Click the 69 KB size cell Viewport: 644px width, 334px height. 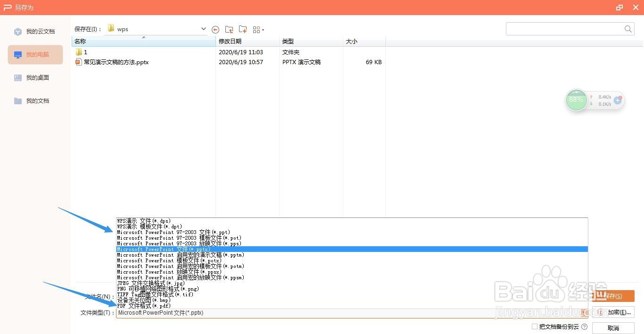point(374,62)
